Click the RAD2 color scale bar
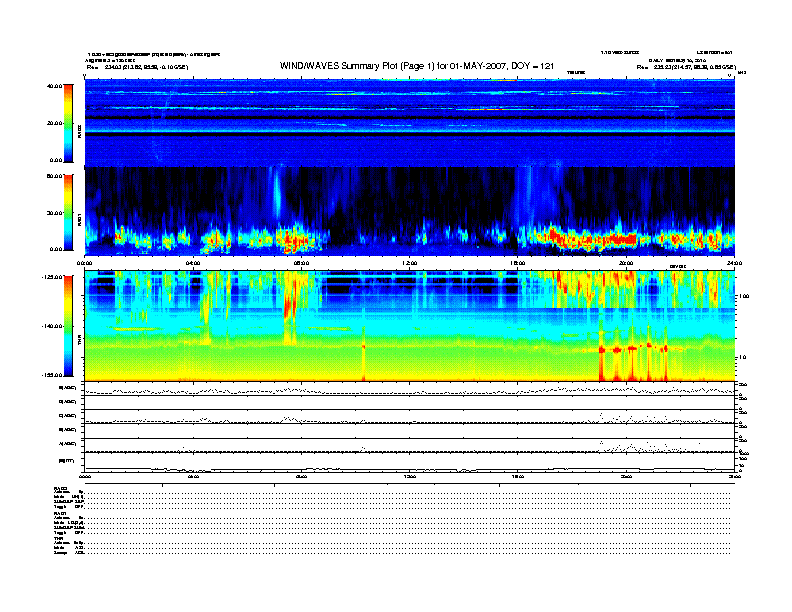Image resolution: width=792 pixels, height=612 pixels. pos(68,123)
